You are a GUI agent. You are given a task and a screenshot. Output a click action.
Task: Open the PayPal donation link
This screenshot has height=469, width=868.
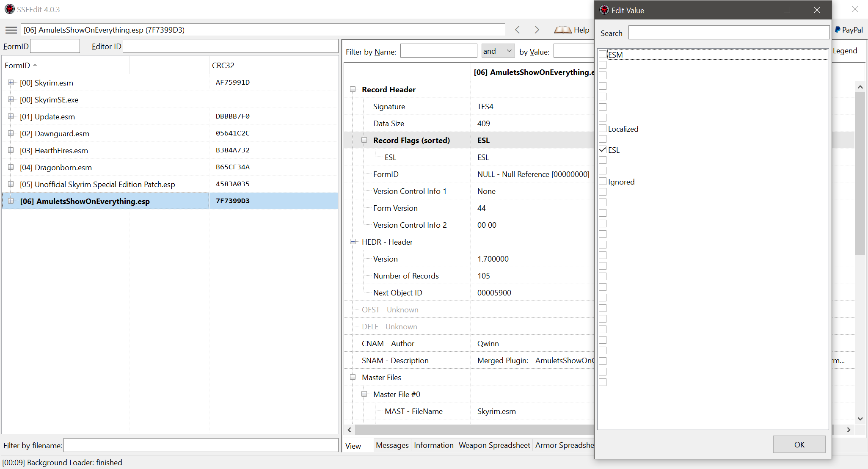(849, 30)
